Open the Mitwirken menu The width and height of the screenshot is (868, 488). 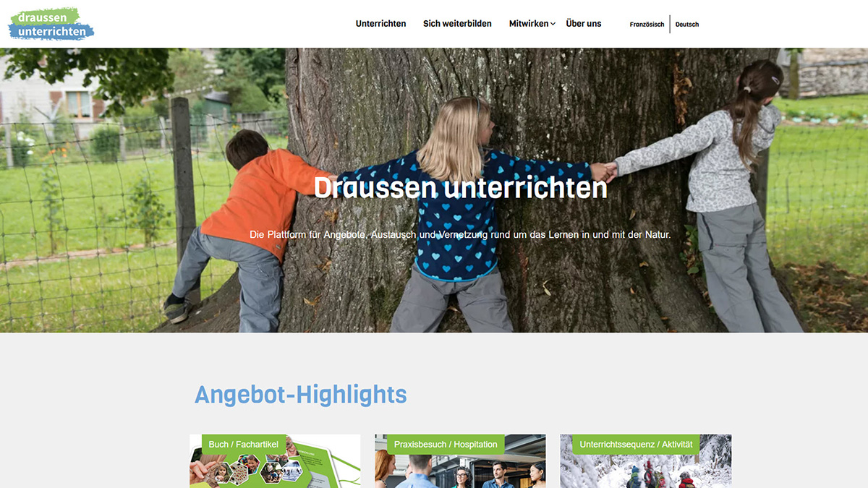tap(529, 24)
